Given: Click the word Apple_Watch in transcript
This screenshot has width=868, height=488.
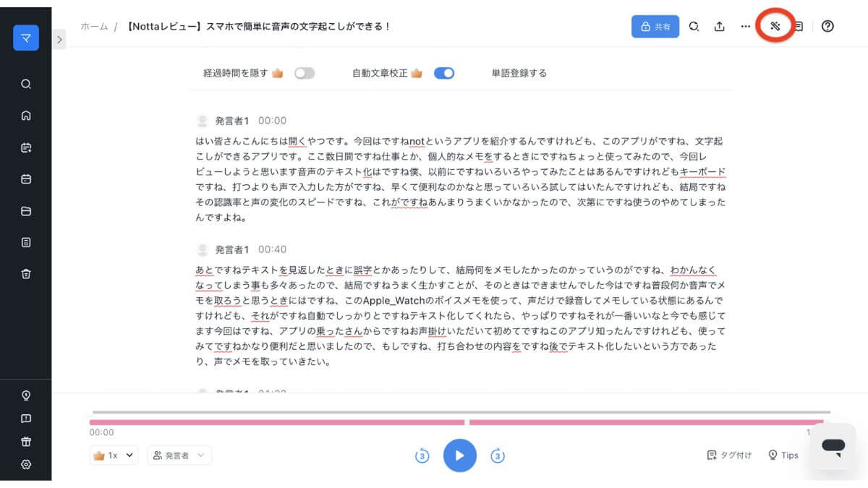Looking at the screenshot, I should tap(394, 300).
